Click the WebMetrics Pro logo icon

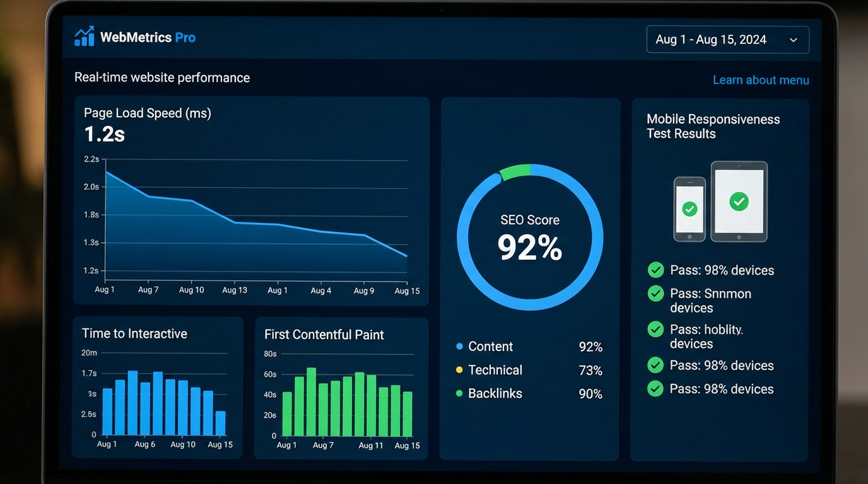85,36
